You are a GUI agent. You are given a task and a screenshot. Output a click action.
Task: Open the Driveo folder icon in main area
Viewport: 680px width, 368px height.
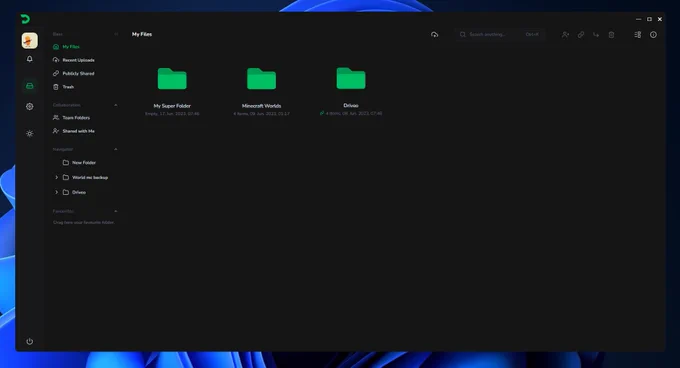pyautogui.click(x=351, y=79)
